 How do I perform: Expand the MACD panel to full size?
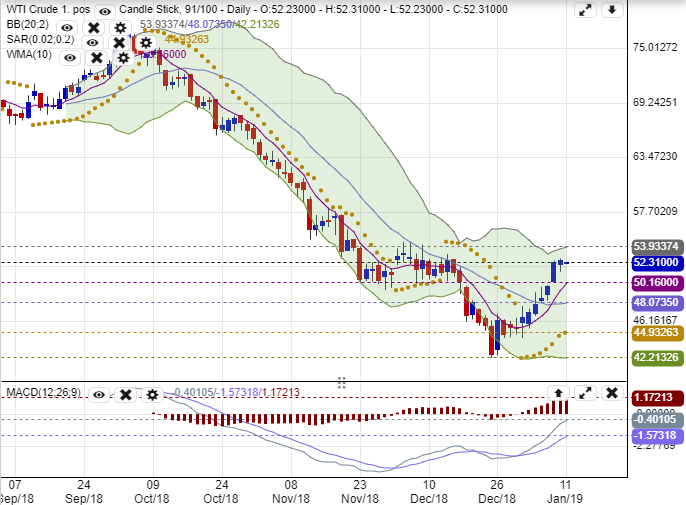(586, 393)
